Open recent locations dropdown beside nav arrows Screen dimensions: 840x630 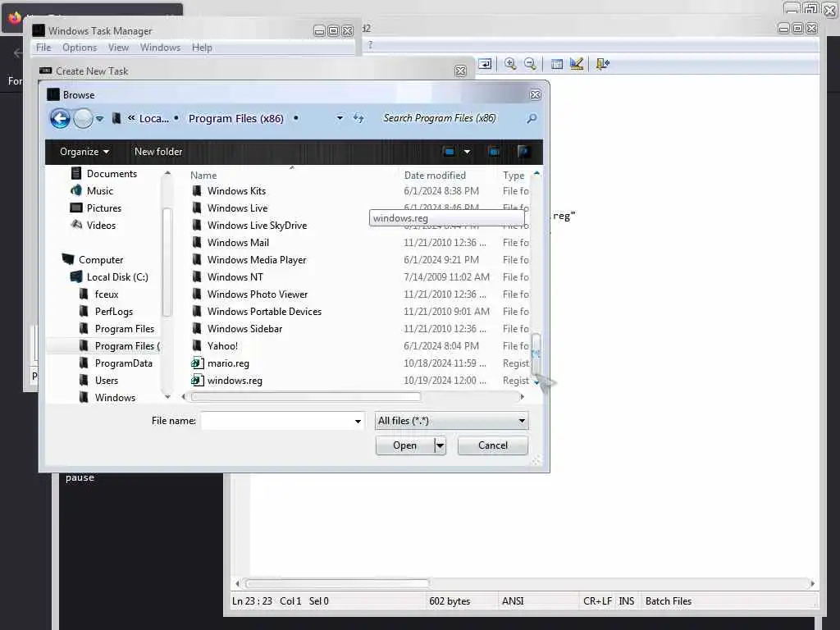pos(99,119)
